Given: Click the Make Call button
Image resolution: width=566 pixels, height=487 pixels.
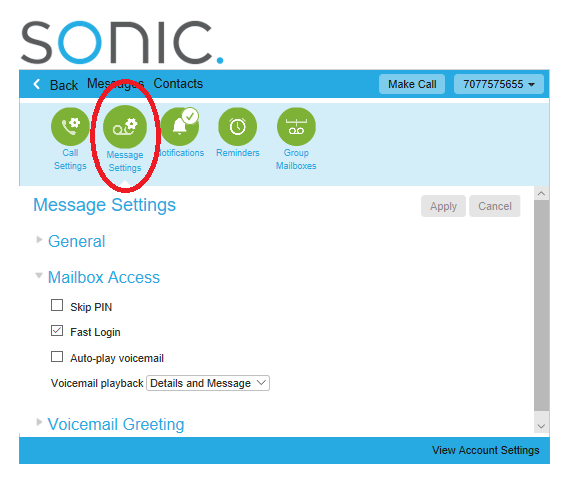Looking at the screenshot, I should 412,84.
